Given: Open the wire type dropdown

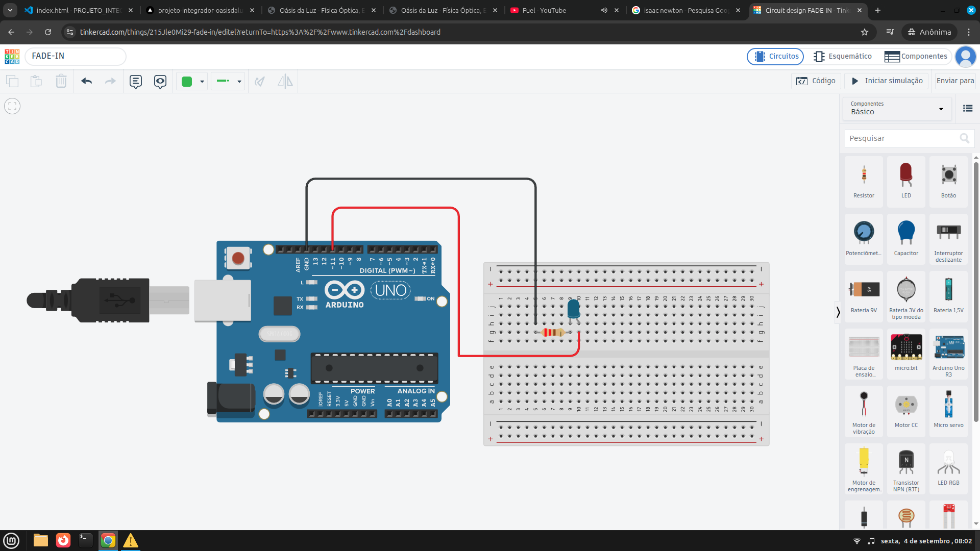Looking at the screenshot, I should (x=228, y=81).
